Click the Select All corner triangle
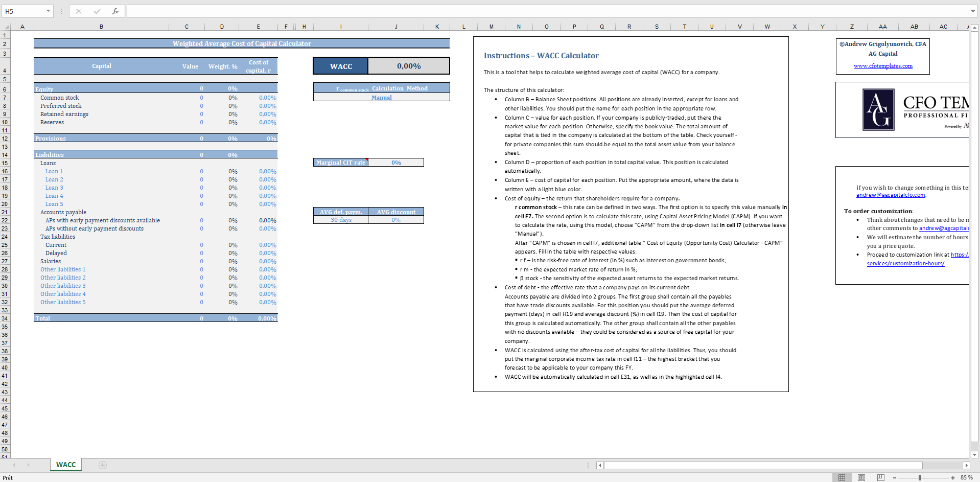Viewport: 980px width, 482px height. click(7, 27)
